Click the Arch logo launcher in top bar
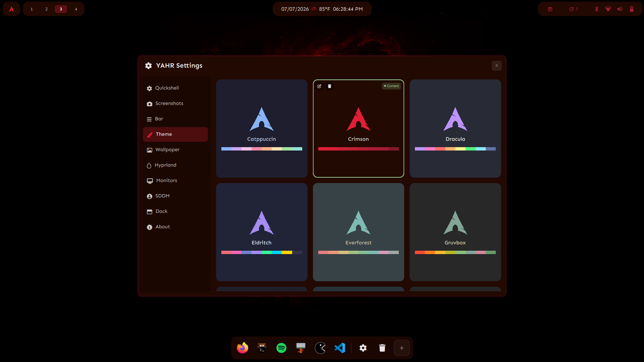 11,9
